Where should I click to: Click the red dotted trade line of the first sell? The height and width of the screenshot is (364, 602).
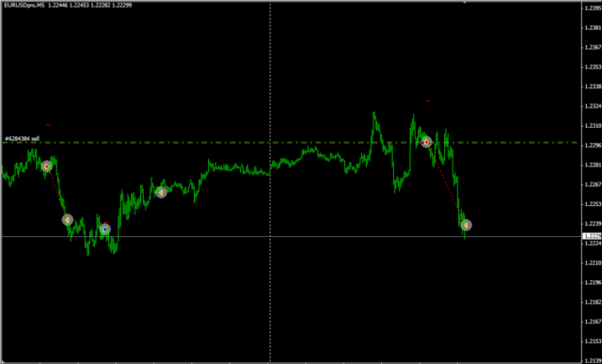click(x=56, y=193)
